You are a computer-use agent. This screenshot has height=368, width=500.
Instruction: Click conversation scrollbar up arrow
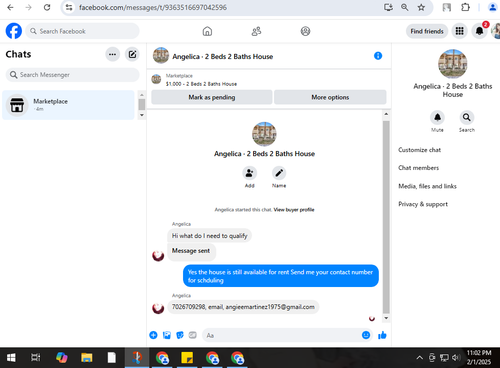pos(386,114)
